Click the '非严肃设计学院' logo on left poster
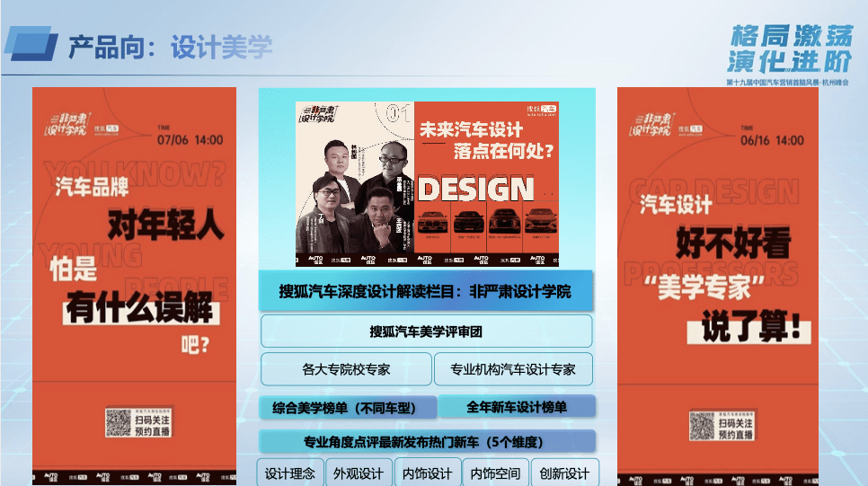Screen dimensions: 868x486 pyautogui.click(x=66, y=125)
